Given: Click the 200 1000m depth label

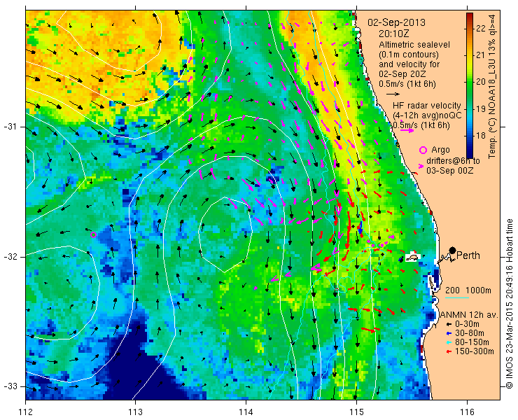Looking at the screenshot, I should [x=468, y=290].
